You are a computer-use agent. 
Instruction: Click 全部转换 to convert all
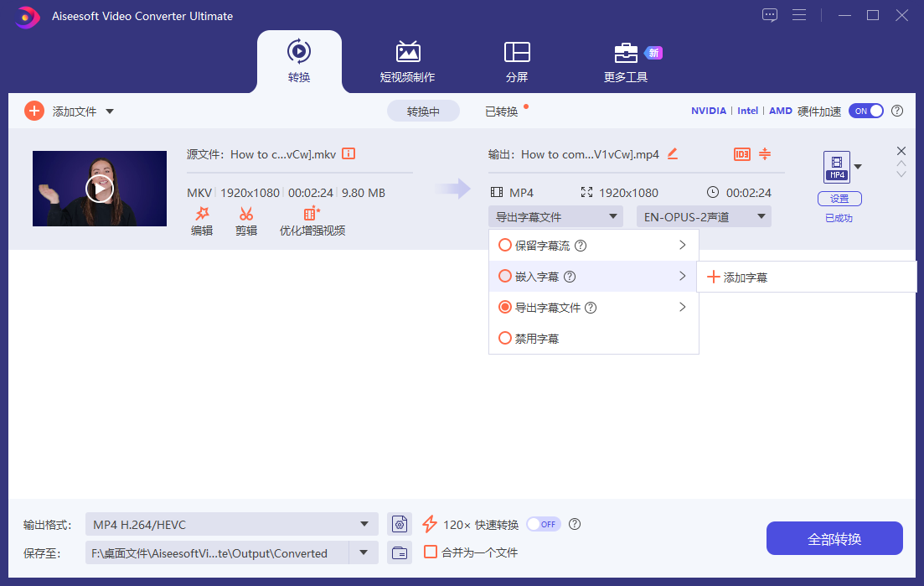pos(834,537)
